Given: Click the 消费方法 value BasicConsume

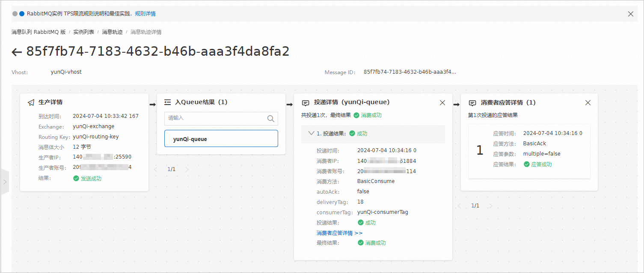Looking at the screenshot, I should tap(376, 181).
